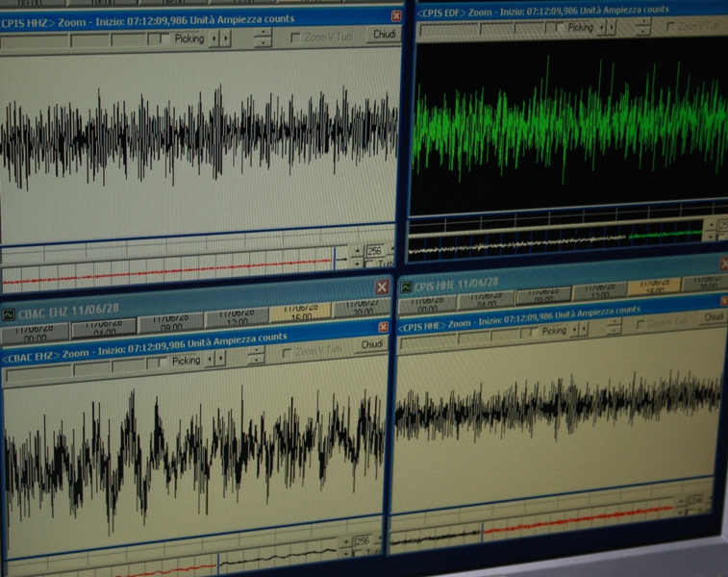Click the green CPIS EDF waveform display

click(569, 125)
